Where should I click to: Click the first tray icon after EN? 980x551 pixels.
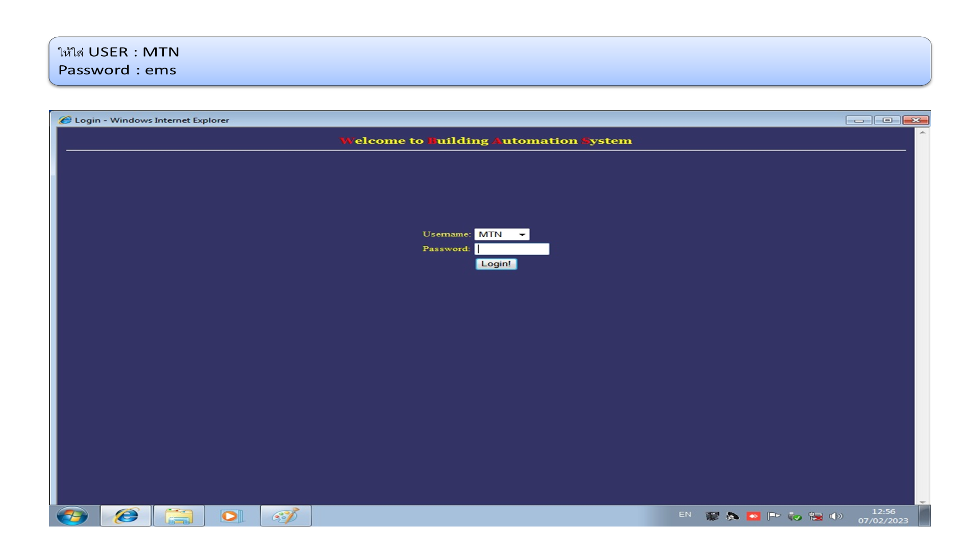pos(712,516)
